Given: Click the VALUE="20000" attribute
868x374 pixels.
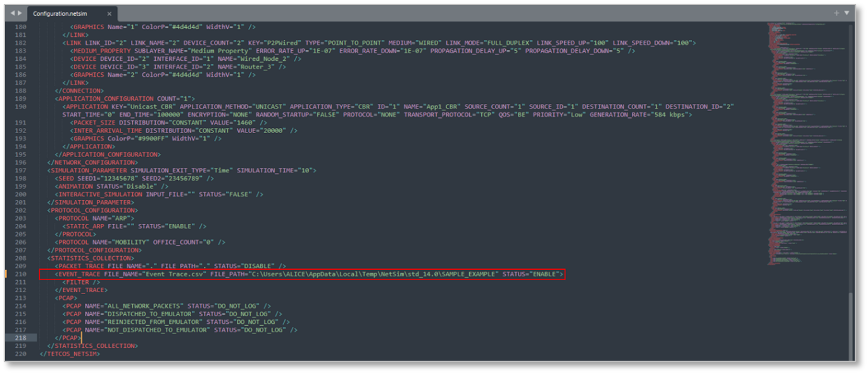Looking at the screenshot, I should pyautogui.click(x=261, y=131).
